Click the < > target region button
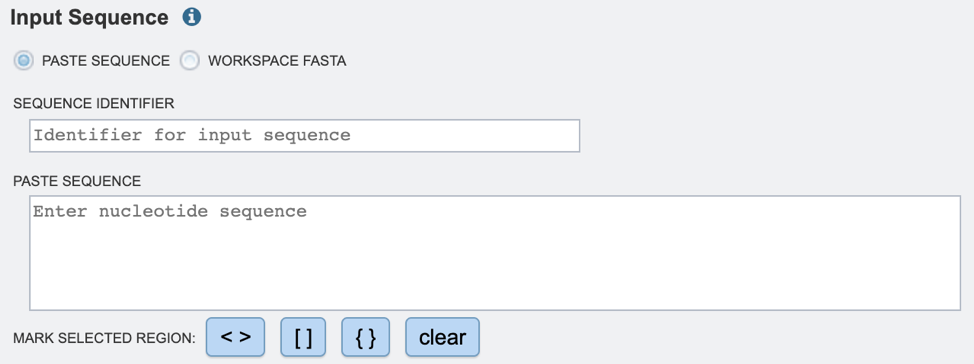This screenshot has height=364, width=974. (x=235, y=337)
